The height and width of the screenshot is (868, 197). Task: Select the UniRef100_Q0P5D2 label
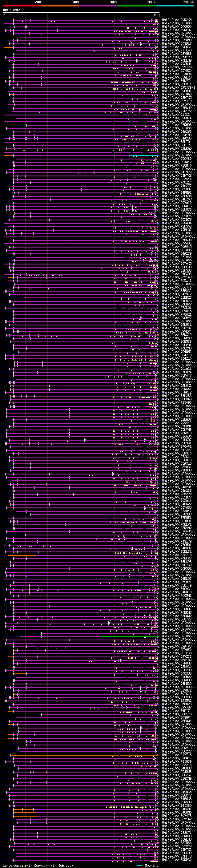click(x=177, y=568)
